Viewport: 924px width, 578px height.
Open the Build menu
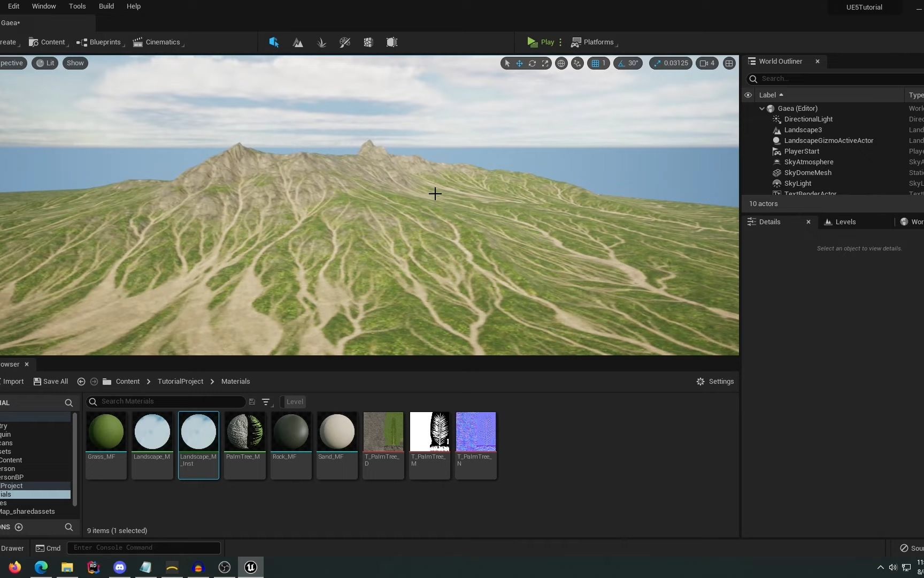coord(106,6)
